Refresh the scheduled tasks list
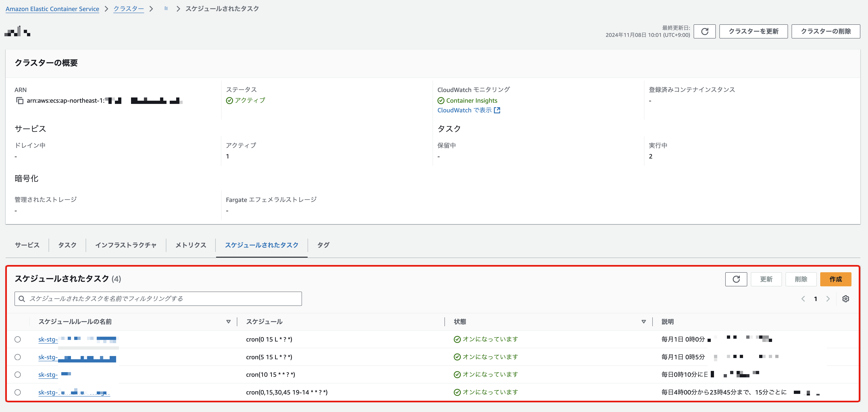The height and width of the screenshot is (412, 868). [x=736, y=279]
